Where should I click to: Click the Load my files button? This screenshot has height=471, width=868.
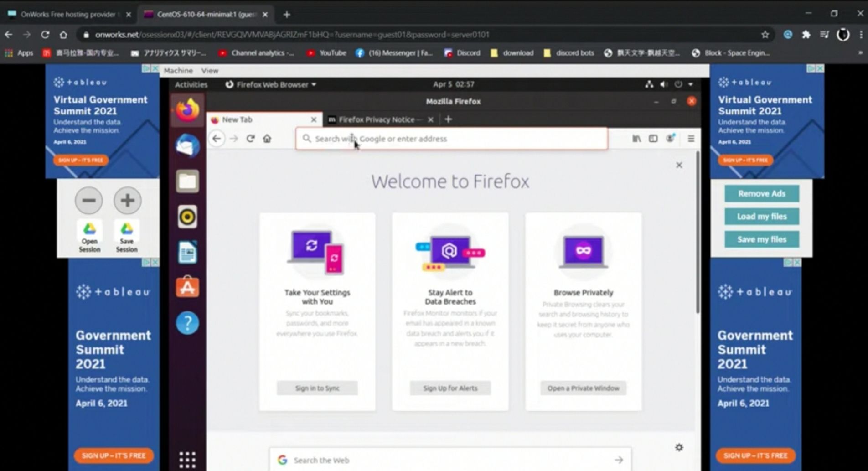(762, 216)
